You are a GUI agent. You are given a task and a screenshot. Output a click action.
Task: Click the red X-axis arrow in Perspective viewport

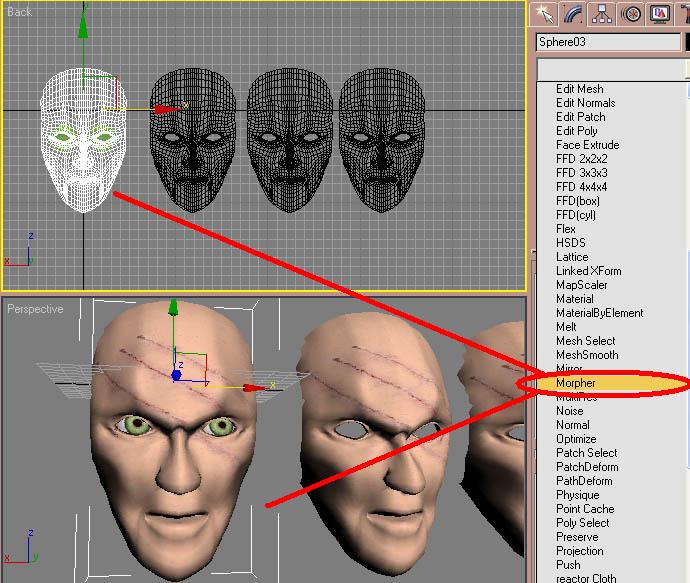(x=255, y=387)
